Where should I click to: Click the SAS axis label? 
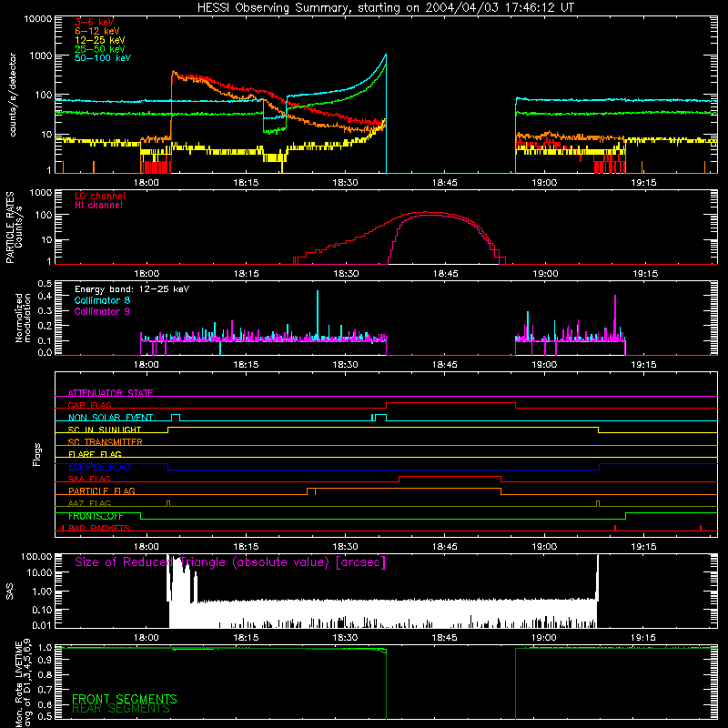[9, 591]
